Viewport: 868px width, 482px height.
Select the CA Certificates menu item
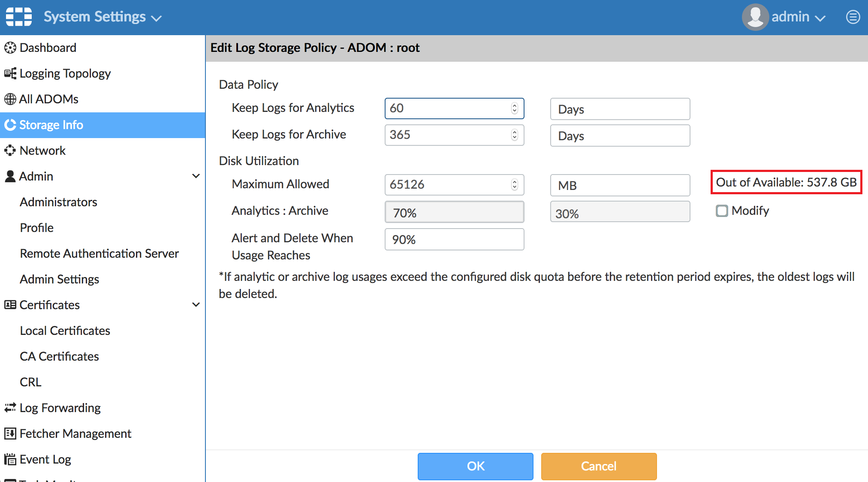[59, 356]
